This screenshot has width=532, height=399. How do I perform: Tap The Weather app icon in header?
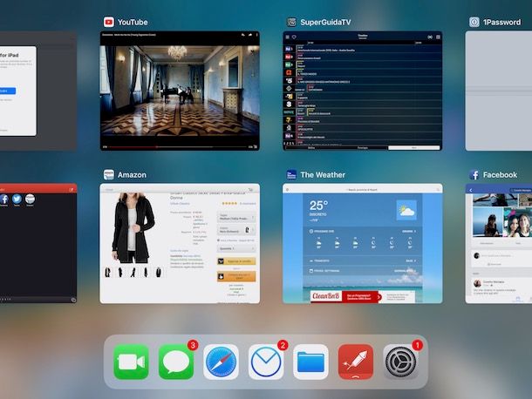pos(291,175)
